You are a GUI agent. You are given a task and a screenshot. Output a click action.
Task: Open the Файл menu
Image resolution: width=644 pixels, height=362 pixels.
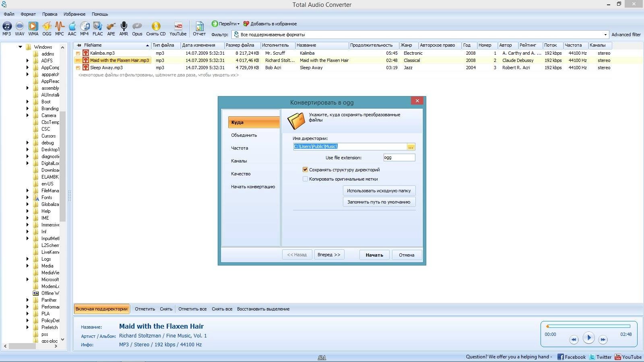coord(9,14)
